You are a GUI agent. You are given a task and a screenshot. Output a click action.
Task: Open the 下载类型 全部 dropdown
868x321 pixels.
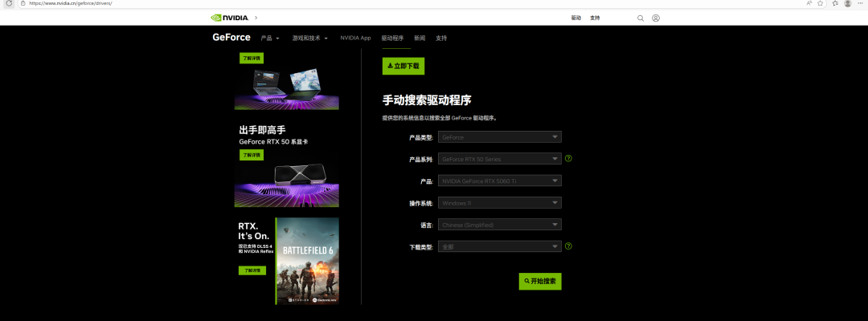pos(499,246)
